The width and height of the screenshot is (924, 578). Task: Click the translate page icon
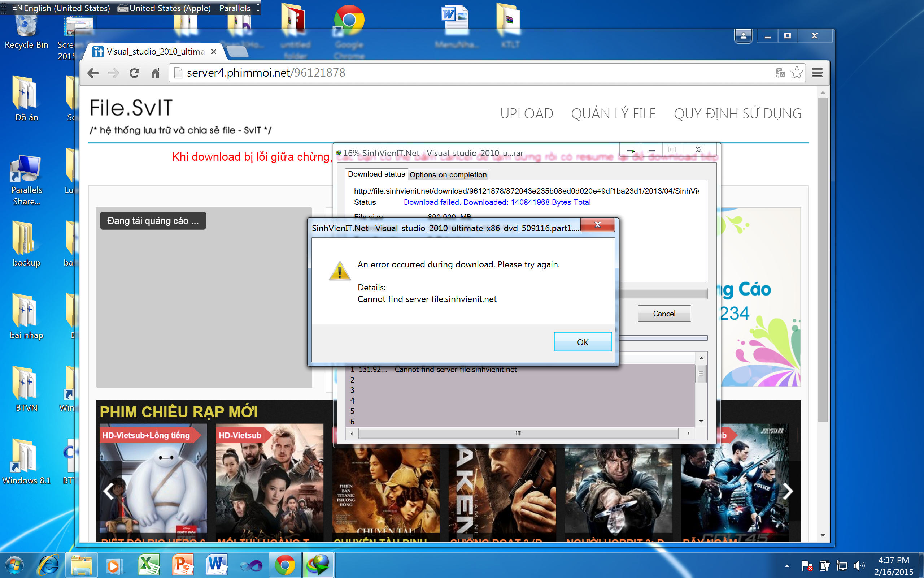(x=780, y=73)
